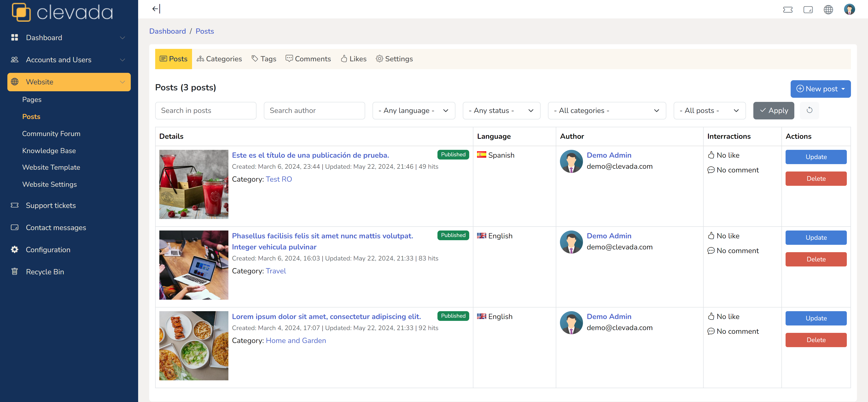This screenshot has height=402, width=868.
Task: Switch to the Categories tab
Action: click(x=219, y=59)
